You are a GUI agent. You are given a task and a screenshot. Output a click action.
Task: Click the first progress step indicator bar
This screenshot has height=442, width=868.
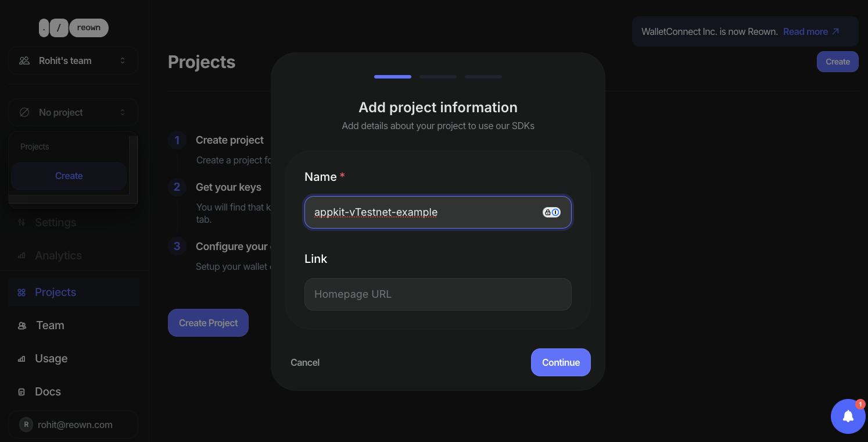393,77
